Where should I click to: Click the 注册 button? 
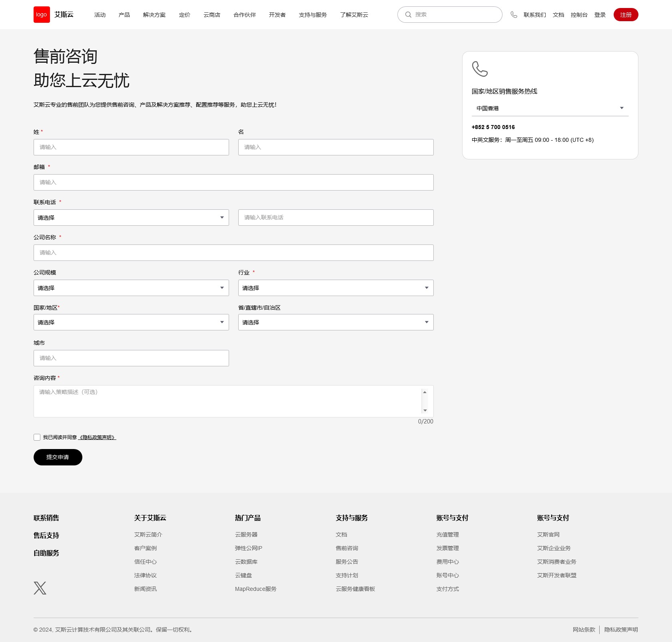tap(626, 15)
